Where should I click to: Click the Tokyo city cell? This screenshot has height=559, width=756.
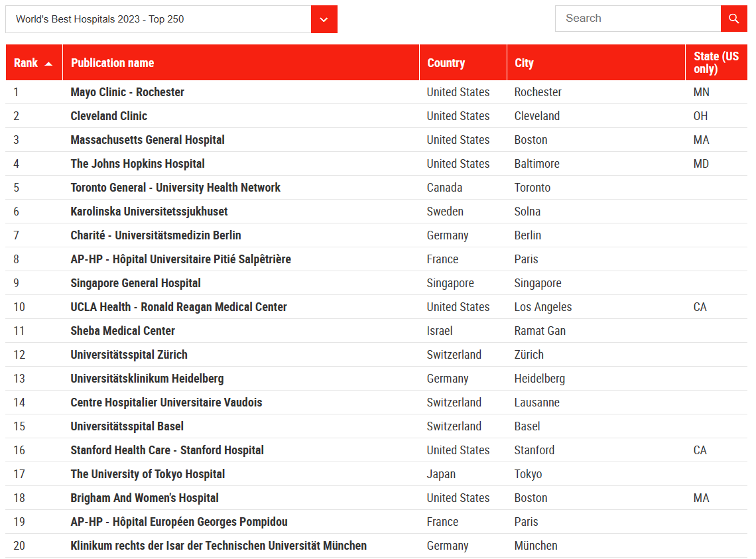(x=528, y=474)
